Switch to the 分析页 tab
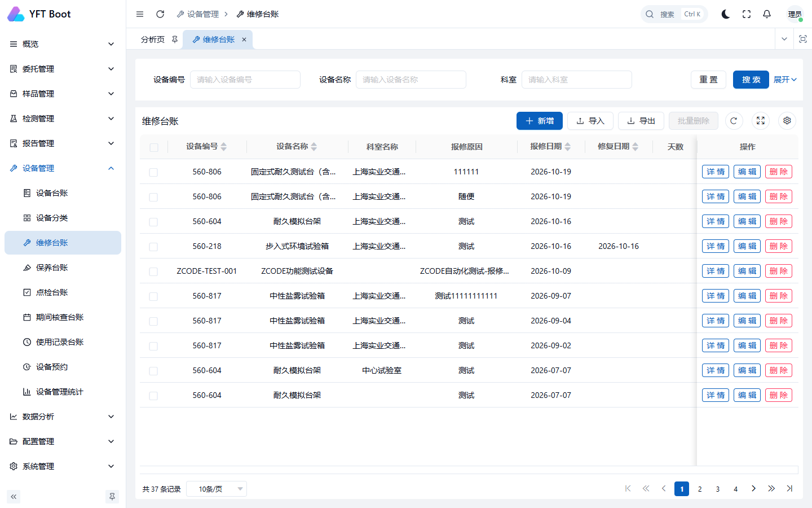This screenshot has width=812, height=508. (153, 40)
